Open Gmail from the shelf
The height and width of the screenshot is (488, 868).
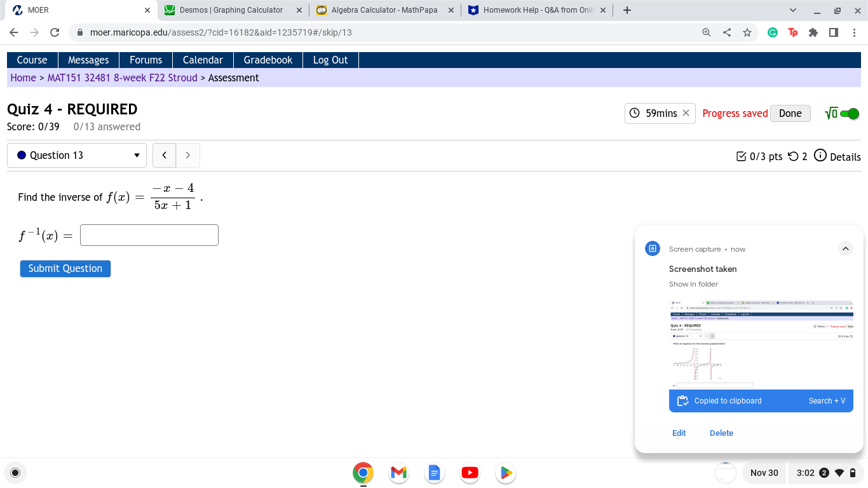pyautogui.click(x=398, y=473)
